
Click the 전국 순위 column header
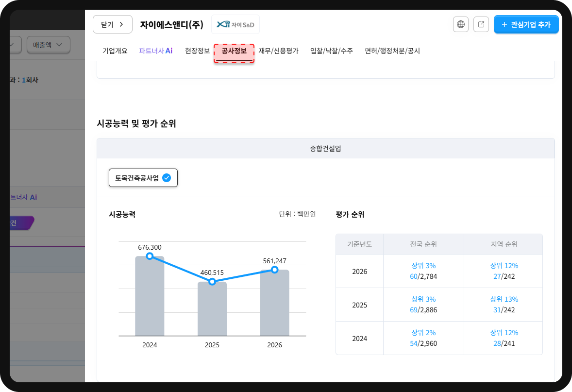[423, 244]
